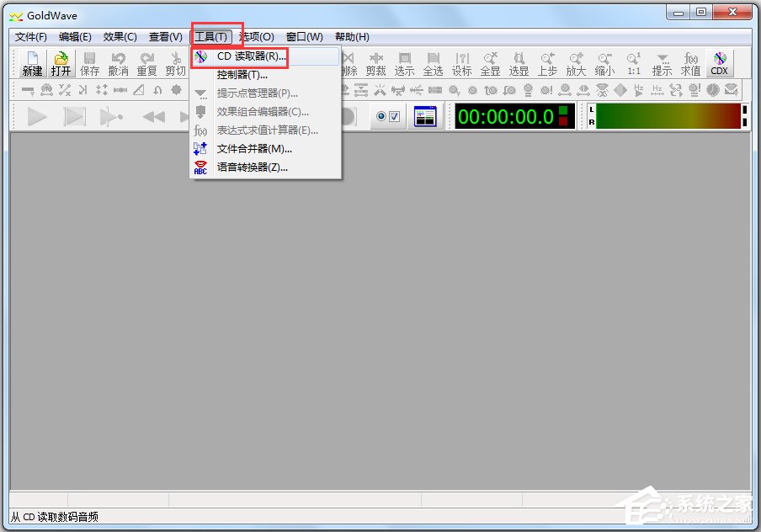This screenshot has height=532, width=761.
Task: Click the 工具(T) menu
Action: pos(211,37)
